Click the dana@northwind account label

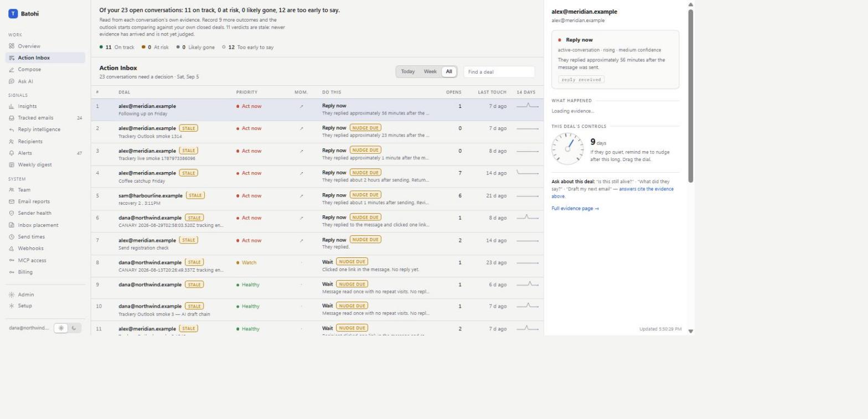pos(29,328)
